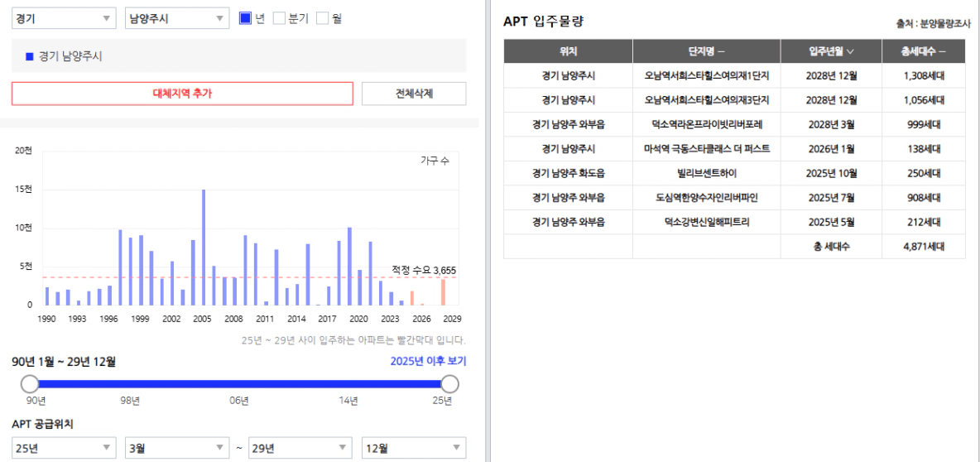The image size is (980, 462).
Task: Open the end year 29년 dropdown
Action: pyautogui.click(x=300, y=448)
